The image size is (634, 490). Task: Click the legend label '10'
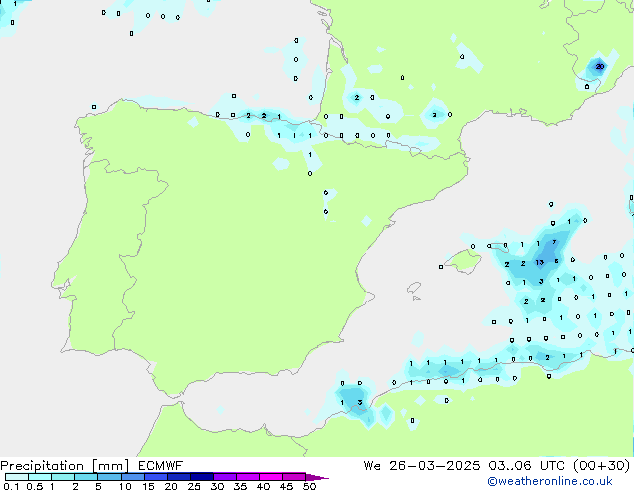125,486
